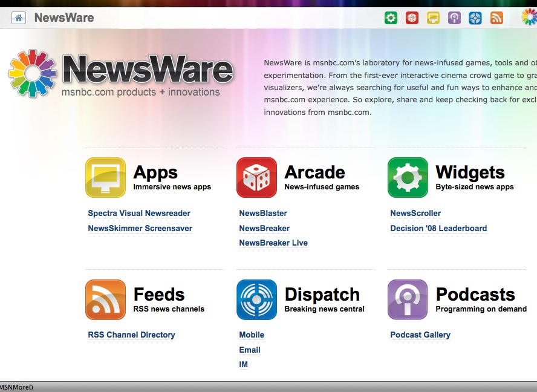Open the Spectra Visual Newsreader link
This screenshot has height=392, width=537.
(139, 213)
